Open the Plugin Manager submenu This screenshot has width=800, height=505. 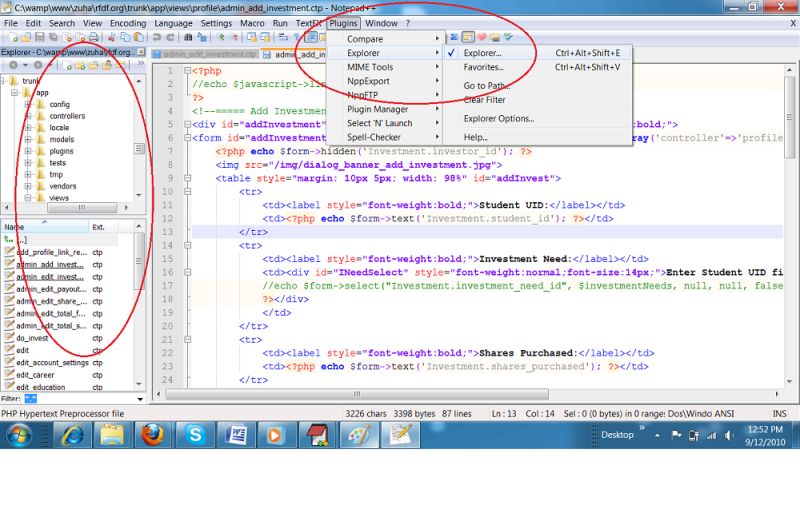click(384, 109)
